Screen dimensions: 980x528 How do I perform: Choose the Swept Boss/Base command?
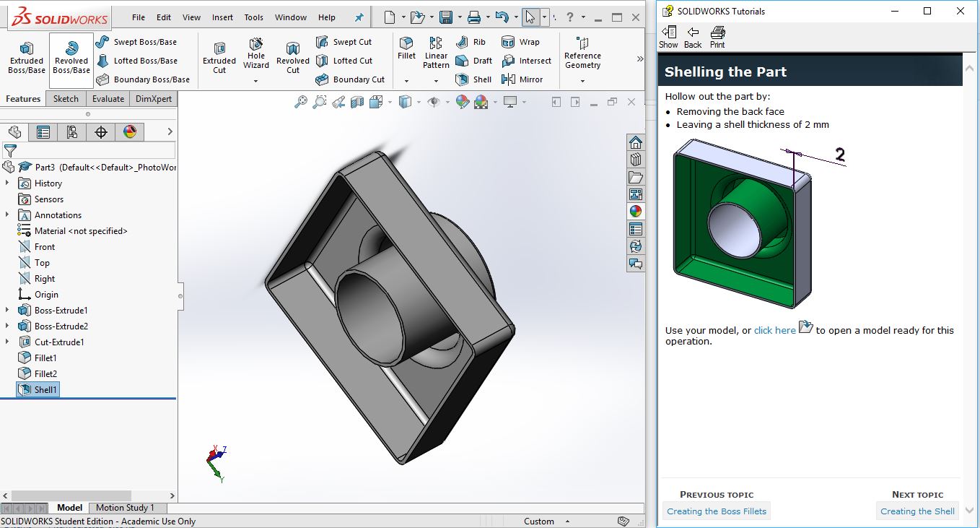(136, 42)
